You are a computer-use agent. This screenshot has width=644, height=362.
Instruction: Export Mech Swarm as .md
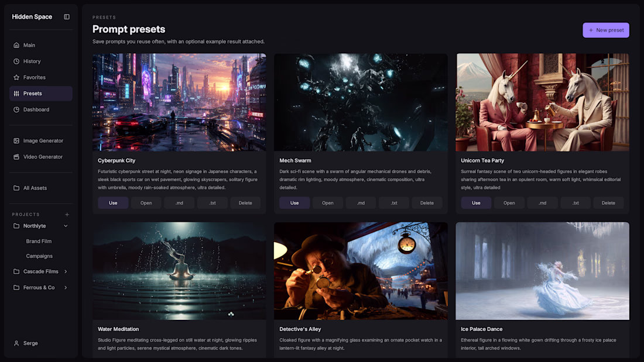click(x=361, y=203)
